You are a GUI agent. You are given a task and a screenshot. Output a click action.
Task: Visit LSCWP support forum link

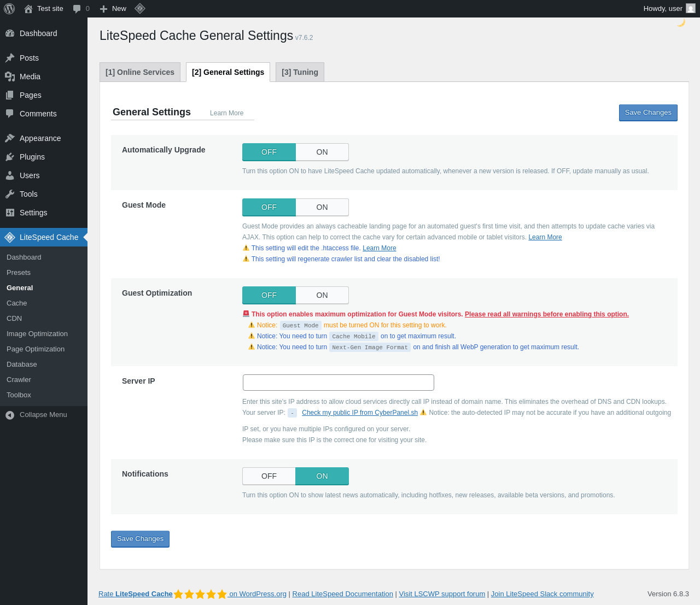pyautogui.click(x=442, y=594)
